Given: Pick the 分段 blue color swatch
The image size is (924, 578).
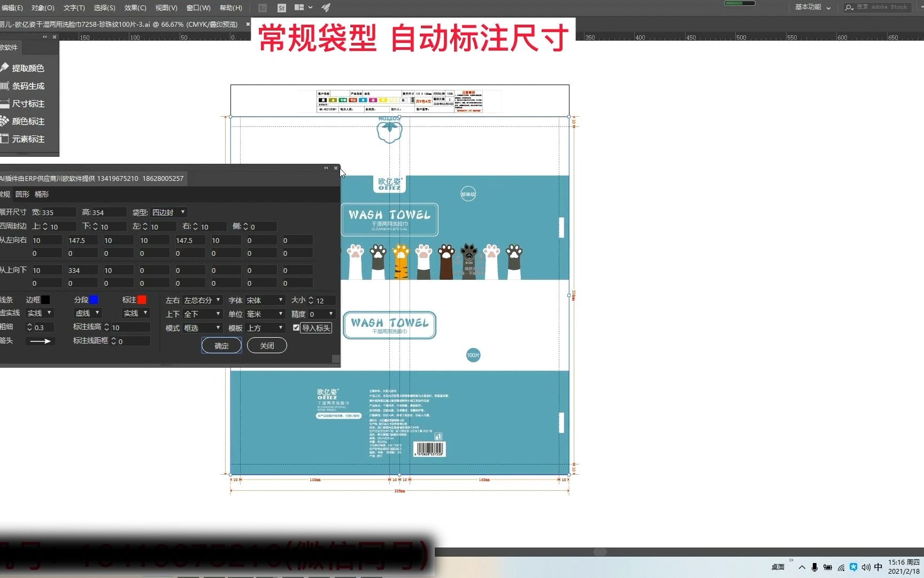Looking at the screenshot, I should [x=94, y=300].
